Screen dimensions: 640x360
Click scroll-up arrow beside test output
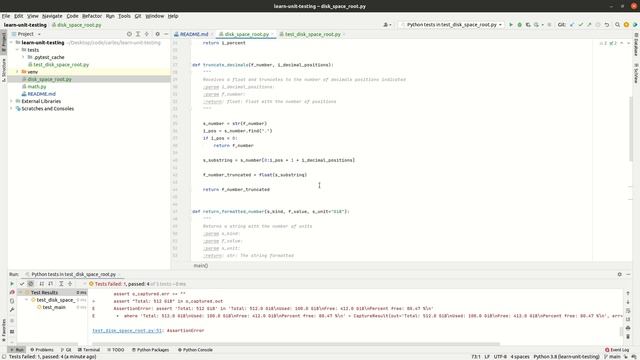[x=628, y=293]
